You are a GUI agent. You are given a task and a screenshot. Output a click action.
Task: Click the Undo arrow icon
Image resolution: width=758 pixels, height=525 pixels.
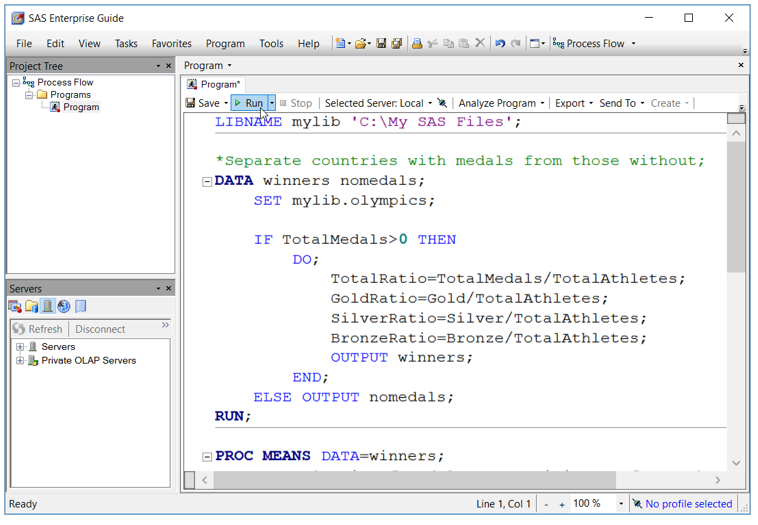pyautogui.click(x=500, y=44)
